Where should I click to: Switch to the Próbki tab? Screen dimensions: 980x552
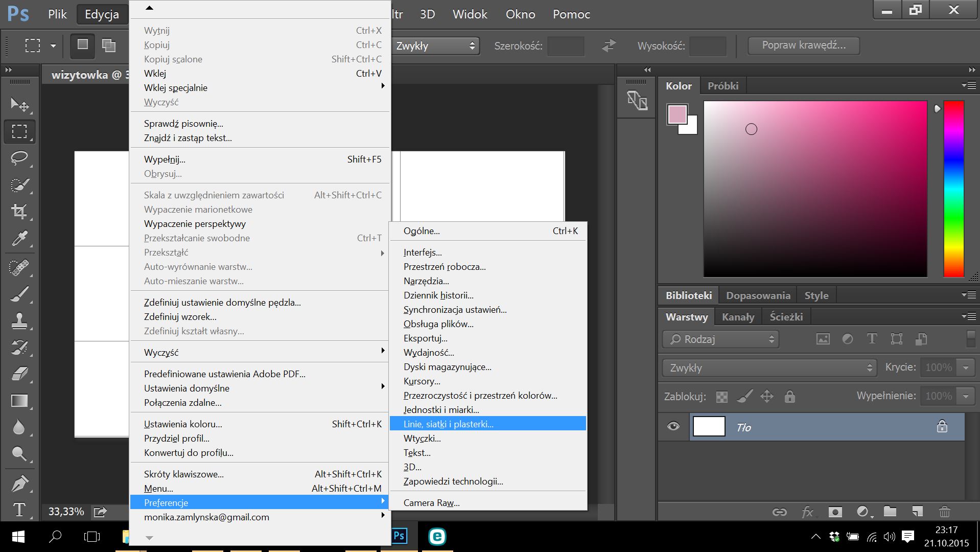point(722,86)
